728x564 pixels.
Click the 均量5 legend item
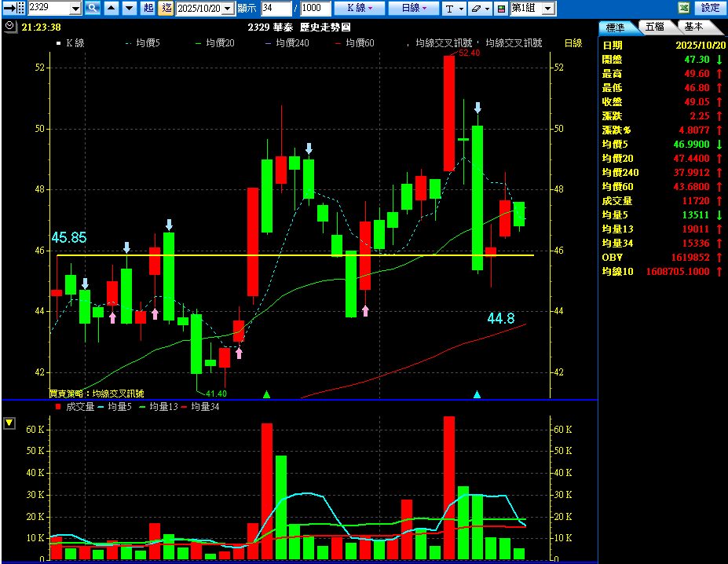click(x=115, y=407)
